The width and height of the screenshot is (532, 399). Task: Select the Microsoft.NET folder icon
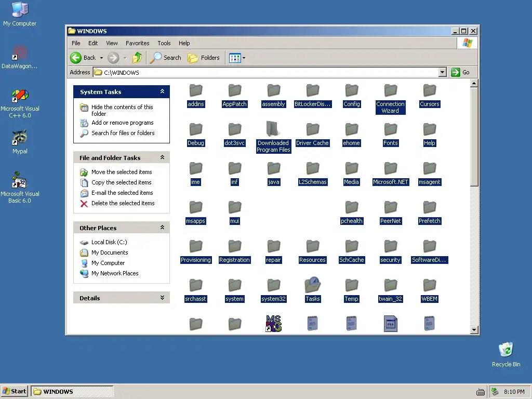[x=390, y=168]
